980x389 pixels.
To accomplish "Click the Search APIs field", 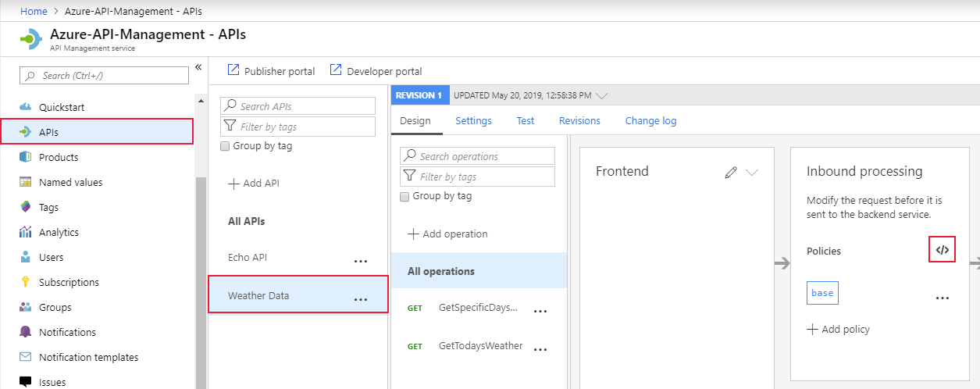I will pyautogui.click(x=298, y=106).
